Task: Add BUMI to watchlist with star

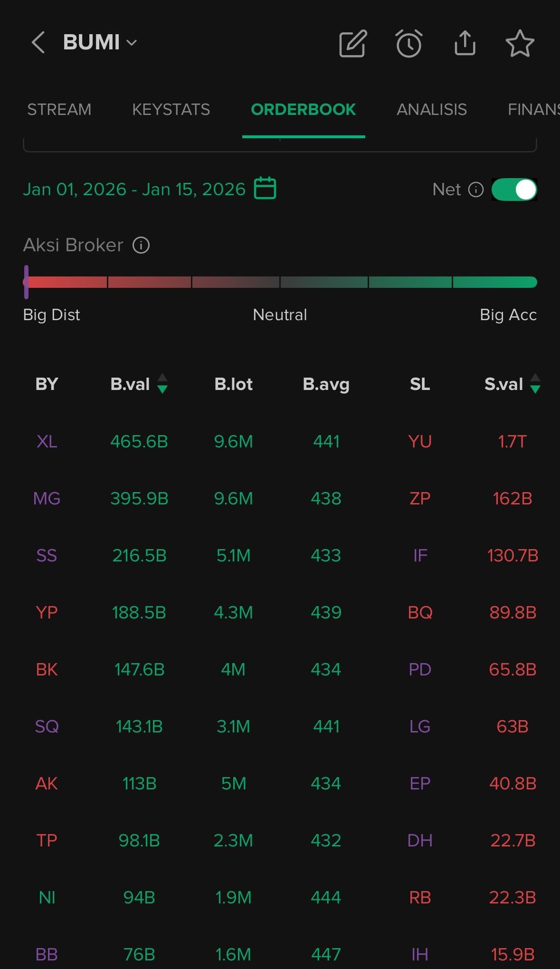Action: click(520, 43)
